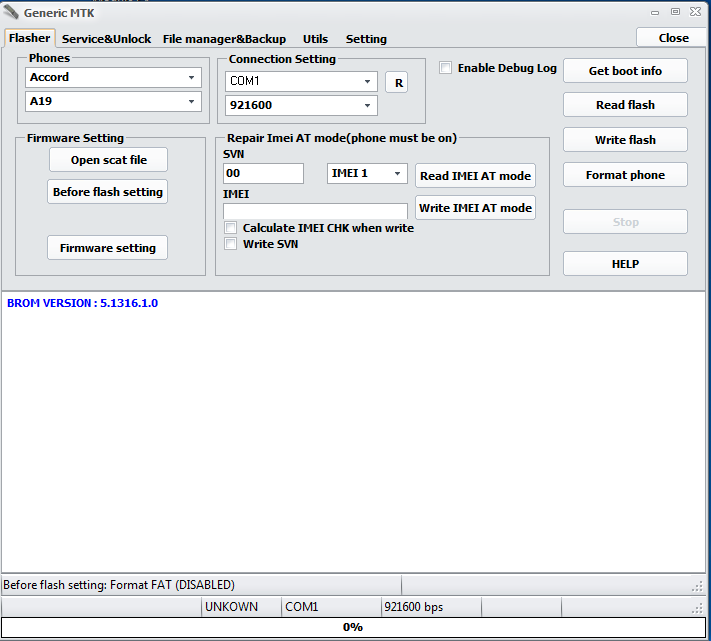
Task: Open HELP
Action: click(x=625, y=264)
